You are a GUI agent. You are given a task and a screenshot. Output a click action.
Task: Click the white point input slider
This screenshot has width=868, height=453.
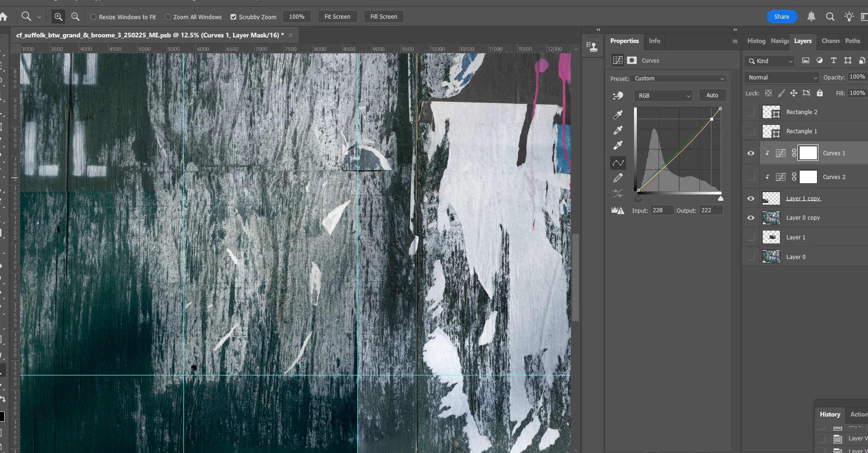[x=721, y=198]
